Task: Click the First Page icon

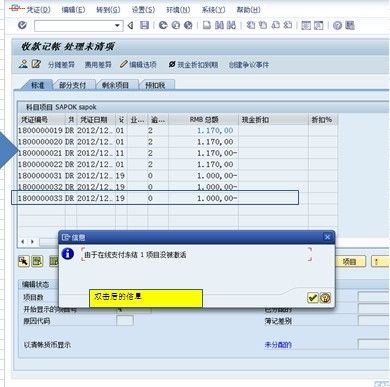Action: tap(251, 25)
